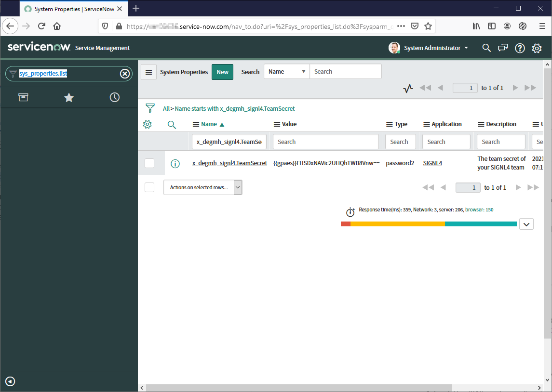Check the TeamSecret row checkbox
The image size is (552, 392).
pyautogui.click(x=149, y=163)
